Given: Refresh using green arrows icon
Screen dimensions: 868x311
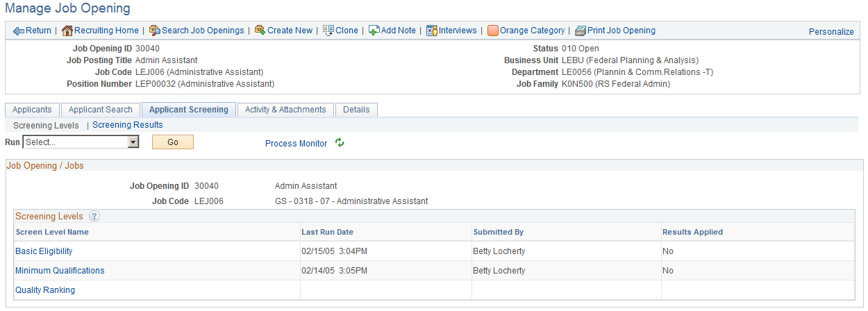Looking at the screenshot, I should pyautogui.click(x=340, y=143).
